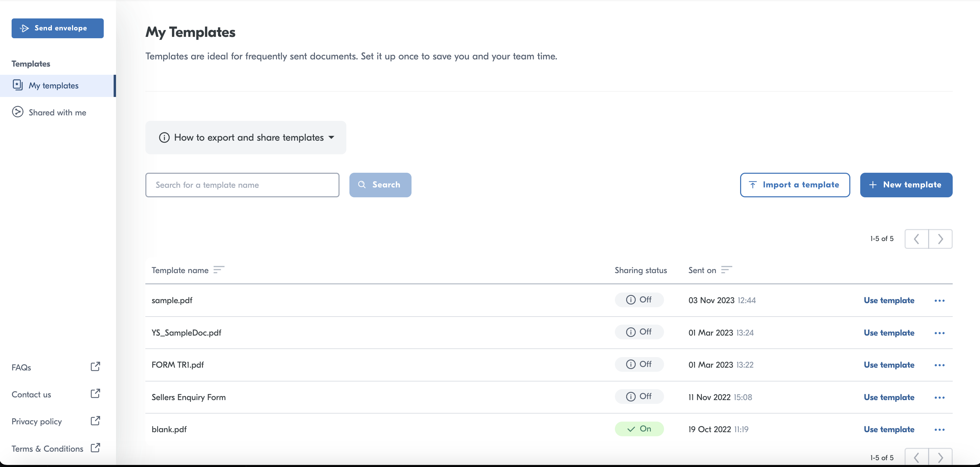Use template for Sellers Enquiry Form
The image size is (980, 467).
pos(889,397)
